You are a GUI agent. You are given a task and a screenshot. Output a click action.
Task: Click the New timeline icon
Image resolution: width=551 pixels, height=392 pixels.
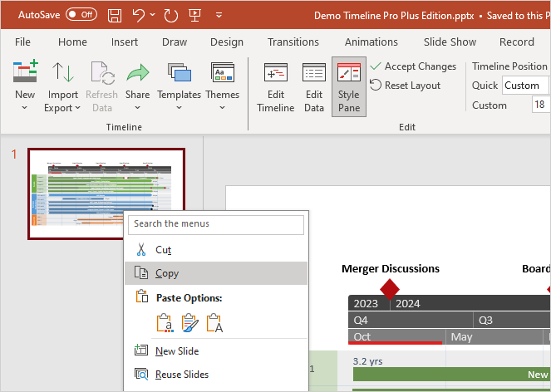tap(25, 71)
